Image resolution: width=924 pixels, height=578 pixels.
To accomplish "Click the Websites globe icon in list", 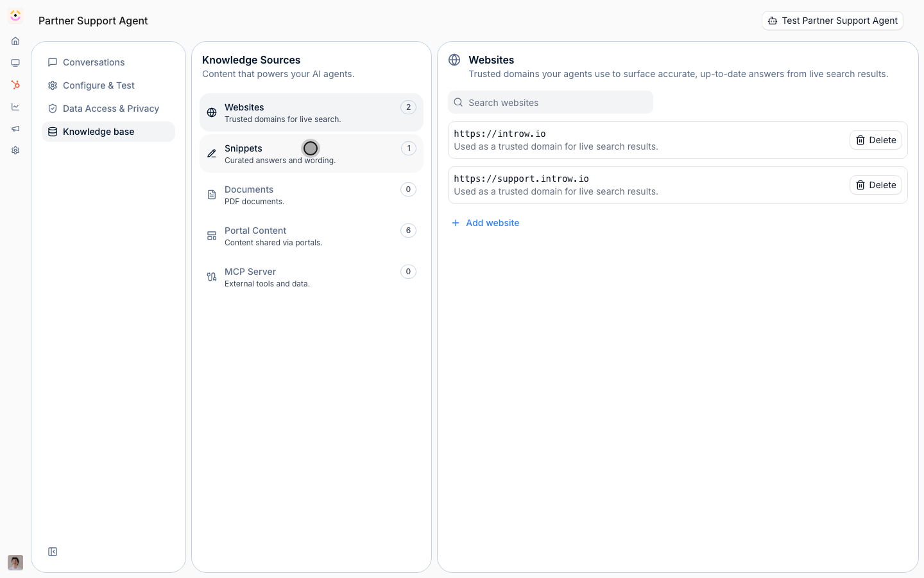I will click(x=212, y=112).
